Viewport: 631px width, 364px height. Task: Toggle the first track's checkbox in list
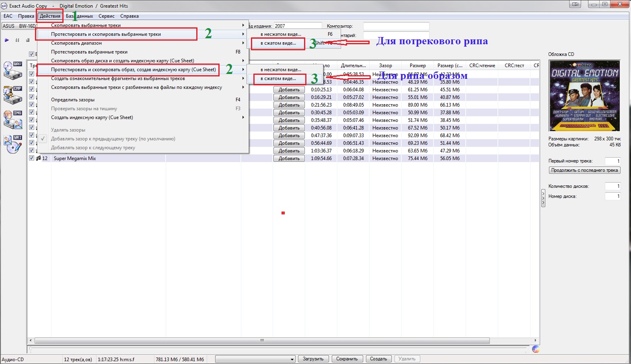[31, 74]
